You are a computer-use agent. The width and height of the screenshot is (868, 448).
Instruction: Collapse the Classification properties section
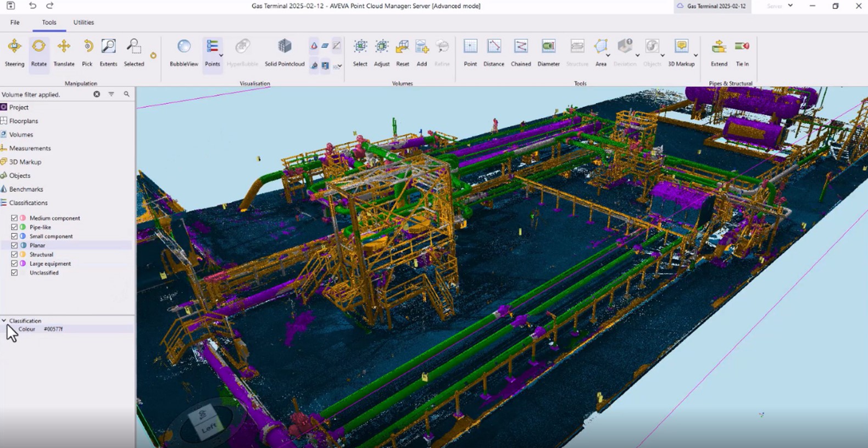click(x=4, y=321)
